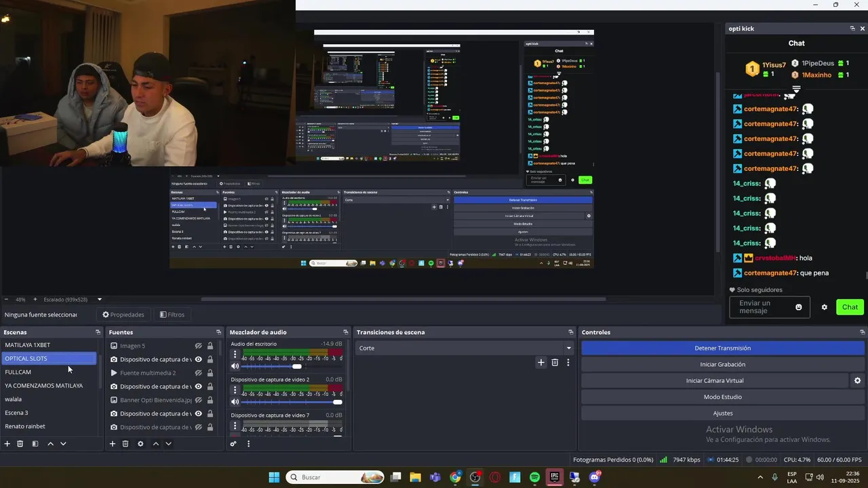Open Spotify from the taskbar
868x488 pixels.
pyautogui.click(x=534, y=477)
